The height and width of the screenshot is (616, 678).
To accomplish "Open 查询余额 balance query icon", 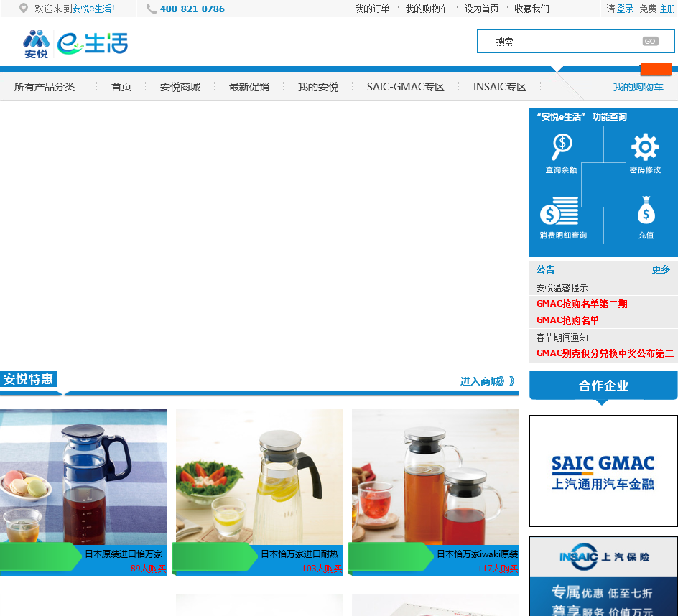I will [x=561, y=154].
